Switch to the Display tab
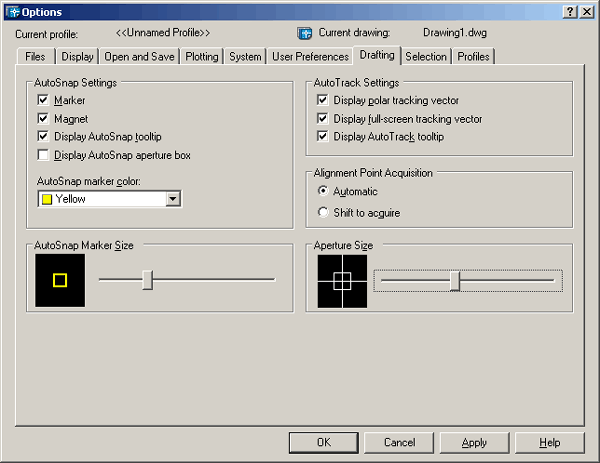The image size is (600, 463). (x=77, y=57)
